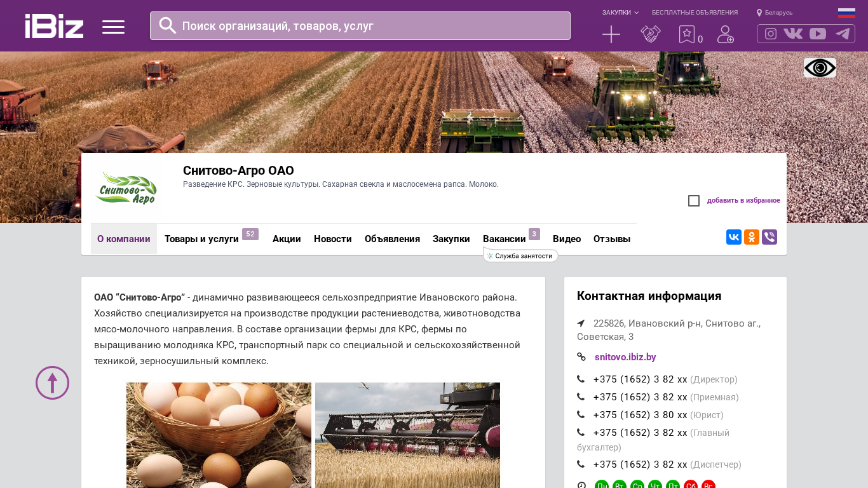868x488 pixels.
Task: Click the Разведение КРС description line
Action: click(x=341, y=184)
